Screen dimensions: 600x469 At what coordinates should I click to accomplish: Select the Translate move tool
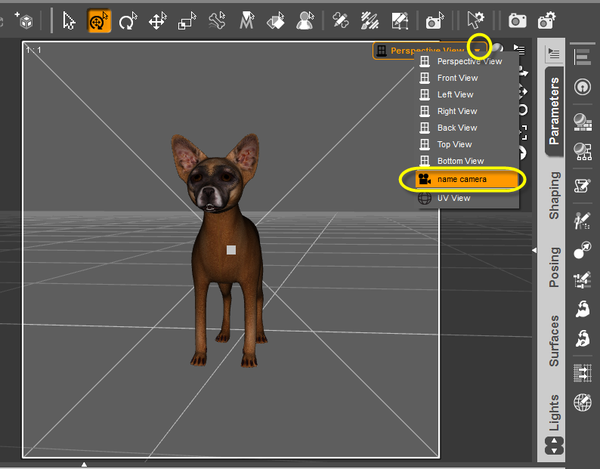click(x=158, y=21)
